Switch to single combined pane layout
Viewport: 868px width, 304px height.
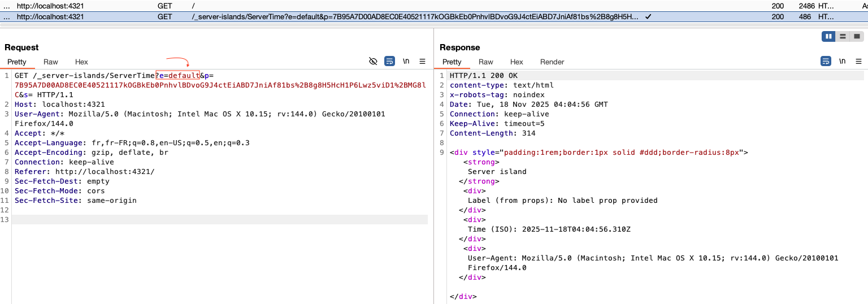857,36
